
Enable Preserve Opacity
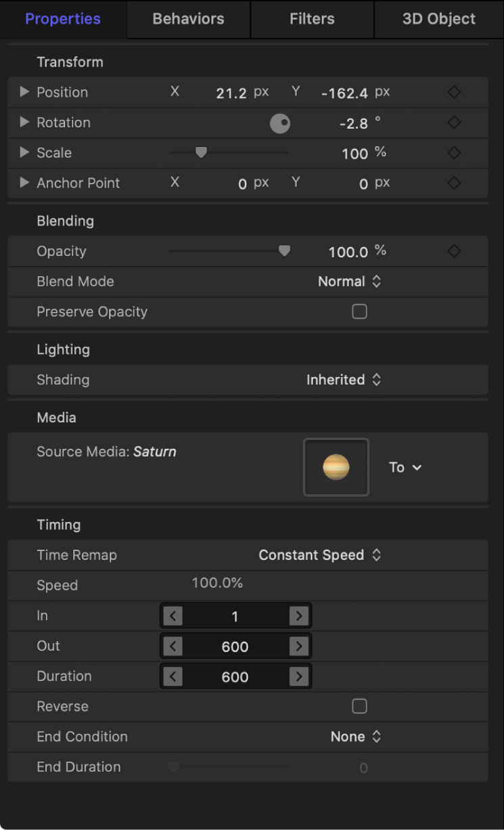pos(359,311)
